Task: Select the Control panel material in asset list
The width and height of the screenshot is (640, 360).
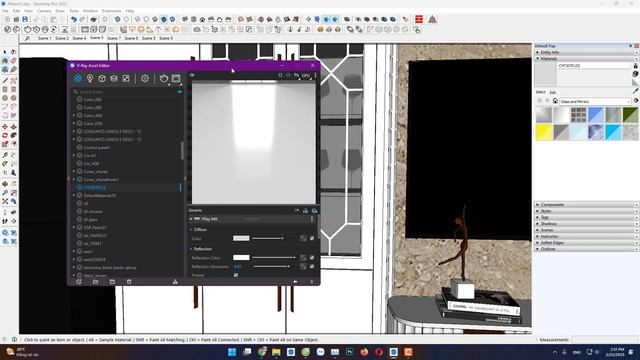Action: [x=97, y=147]
